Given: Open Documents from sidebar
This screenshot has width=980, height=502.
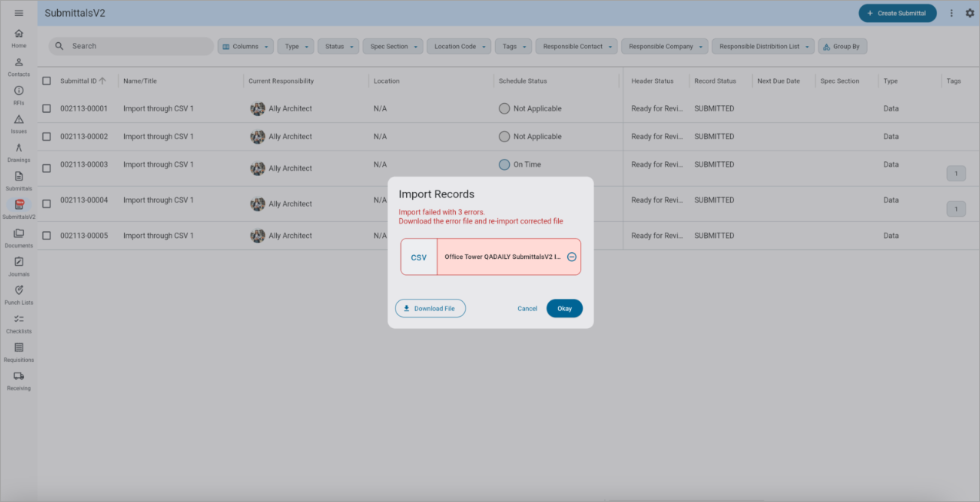Looking at the screenshot, I should (19, 239).
